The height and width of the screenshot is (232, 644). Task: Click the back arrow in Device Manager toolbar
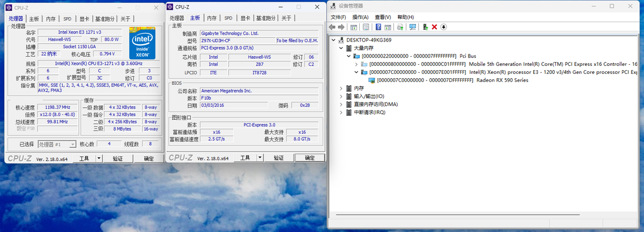332,27
